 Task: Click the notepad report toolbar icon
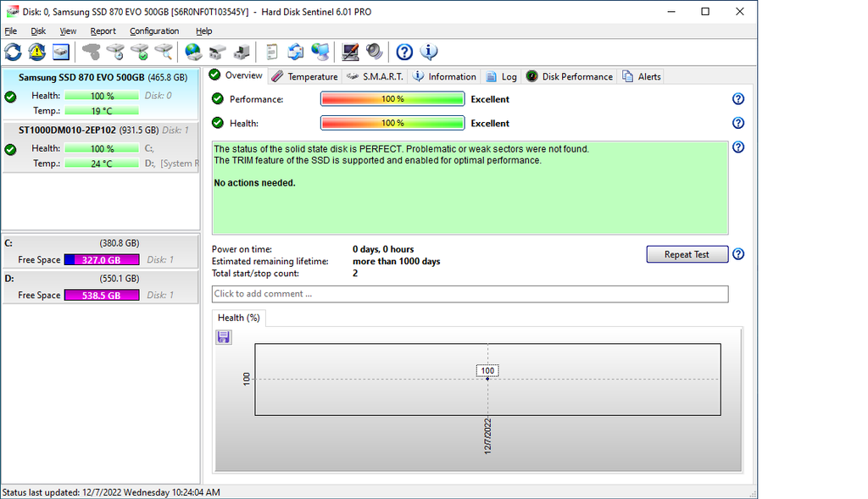click(271, 52)
